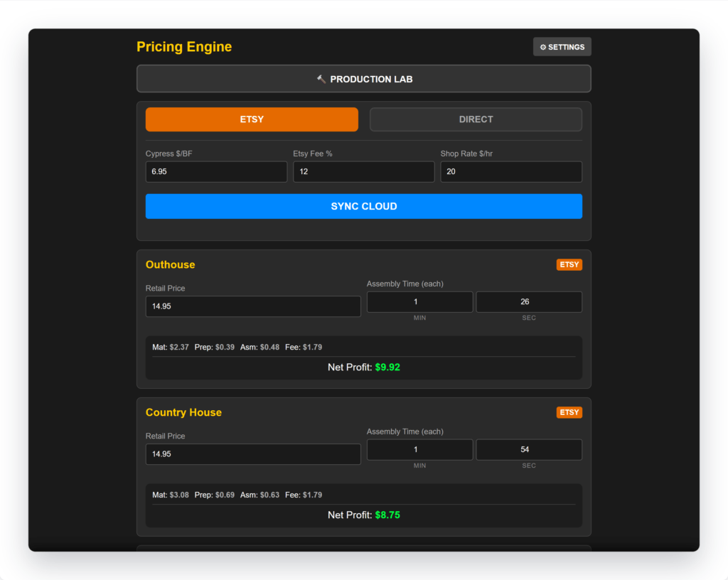Edit the Shop Rate $/hr field
The image size is (728, 580).
[x=510, y=172]
